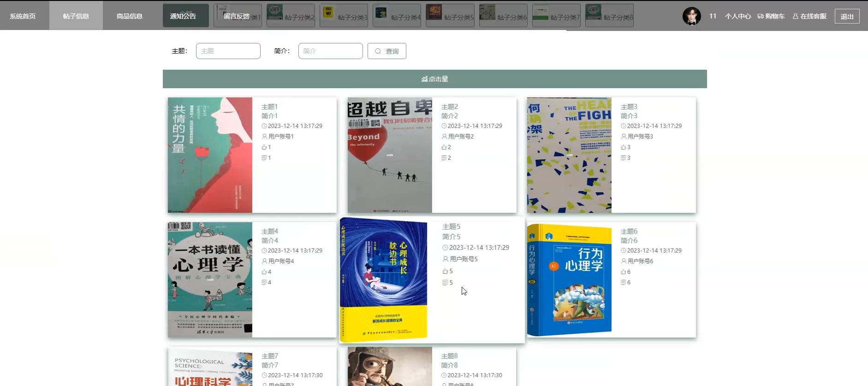Click the 主题1 post title

coord(269,107)
